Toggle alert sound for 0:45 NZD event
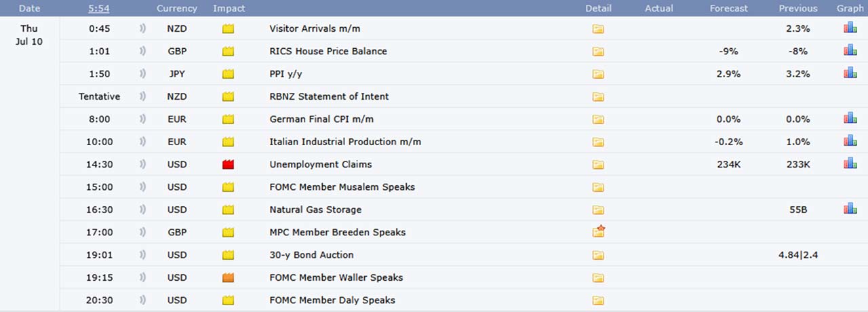This screenshot has height=312, width=868. pyautogui.click(x=142, y=28)
